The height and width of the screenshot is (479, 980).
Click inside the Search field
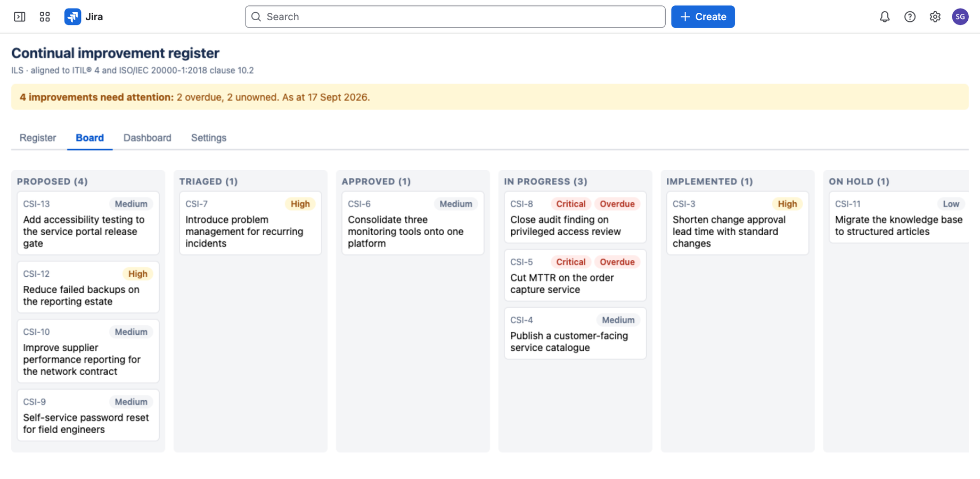455,16
